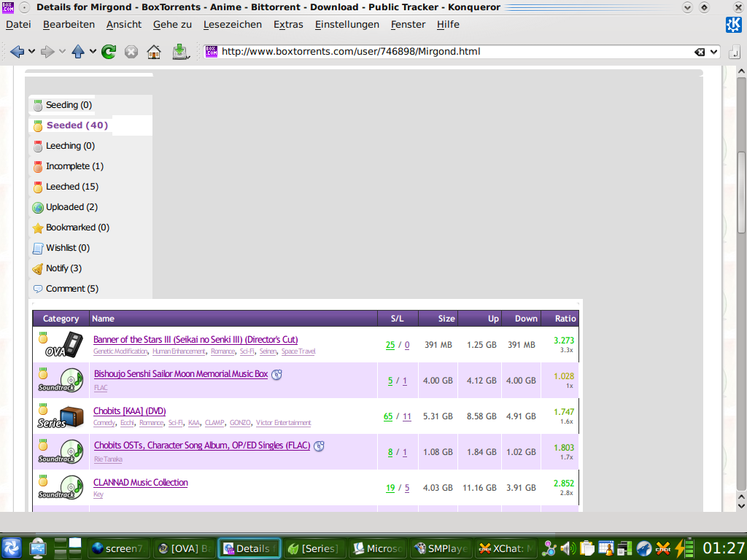Click the green download icon in toolbar
The width and height of the screenshot is (747, 560).
coord(179,52)
